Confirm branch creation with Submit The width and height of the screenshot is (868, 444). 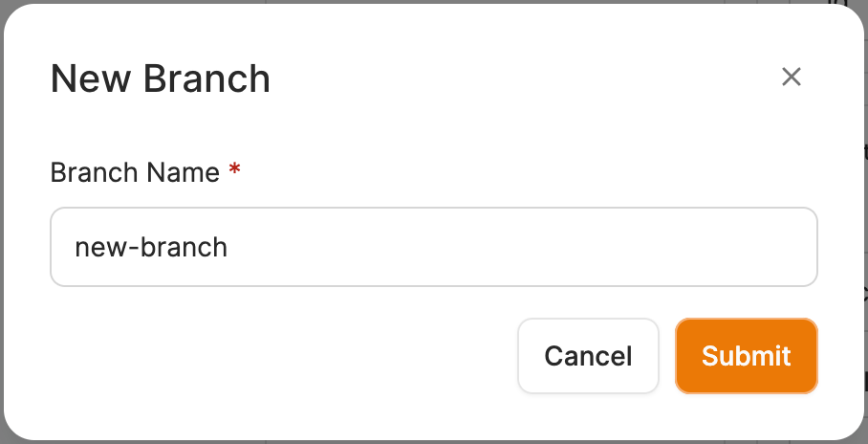pos(746,356)
